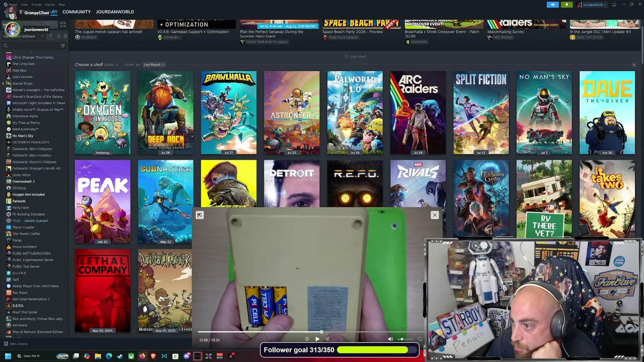644x362 pixels.
Task: Select 'Red Dead Redemption 2' in sidebar
Action: (31, 299)
